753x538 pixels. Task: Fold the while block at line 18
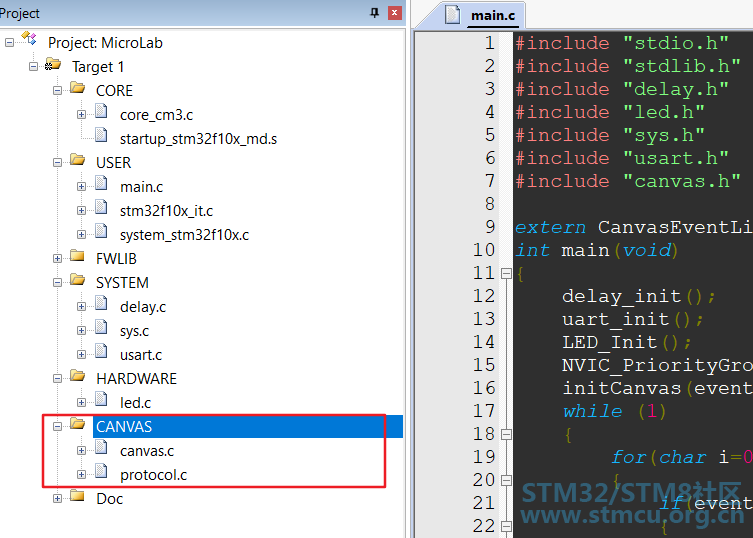coord(506,434)
